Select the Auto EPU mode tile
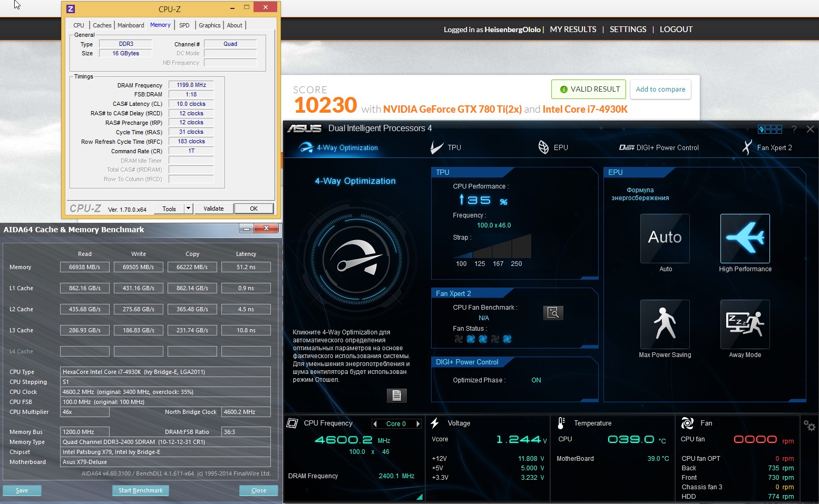819x504 pixels. (665, 239)
